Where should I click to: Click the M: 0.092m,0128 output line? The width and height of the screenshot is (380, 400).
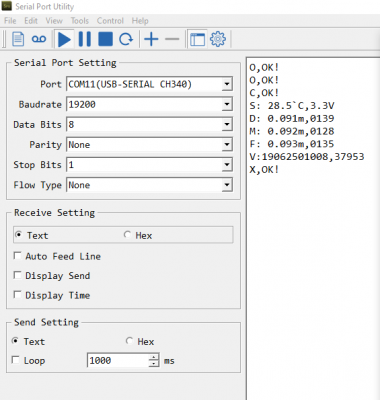point(292,131)
